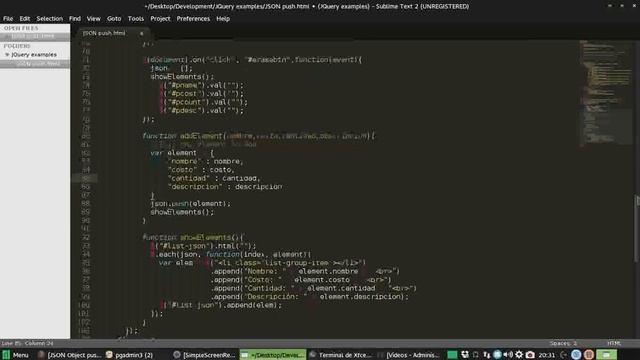Click the round blue tray icon
Screen dimensions: 640x360
pyautogui.click(x=497, y=355)
